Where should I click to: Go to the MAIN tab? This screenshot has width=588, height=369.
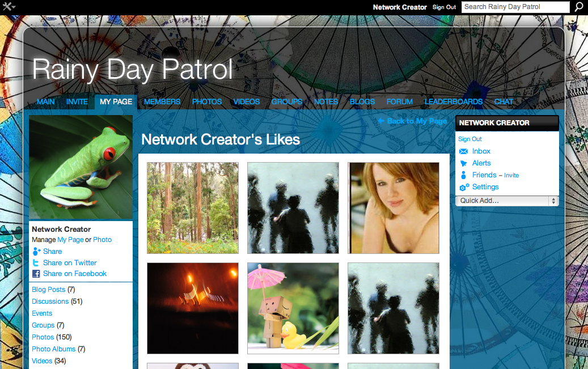coord(46,101)
